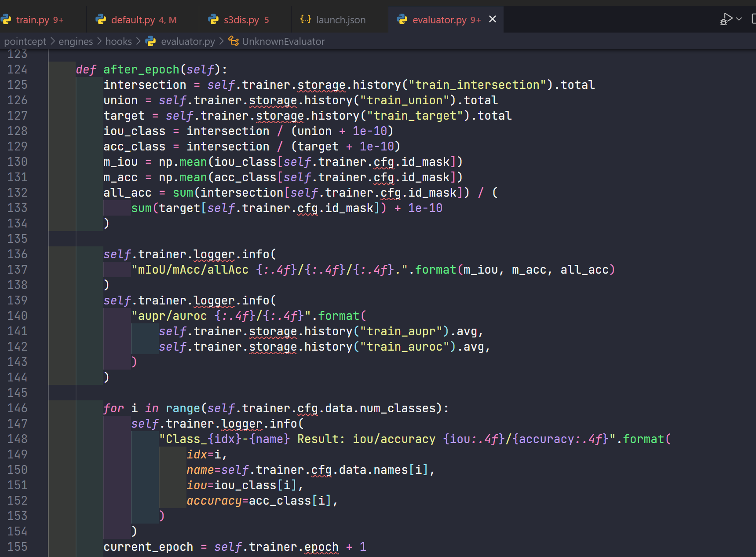This screenshot has width=756, height=557.
Task: Click m_iou assignment on line 130
Action: click(x=121, y=162)
